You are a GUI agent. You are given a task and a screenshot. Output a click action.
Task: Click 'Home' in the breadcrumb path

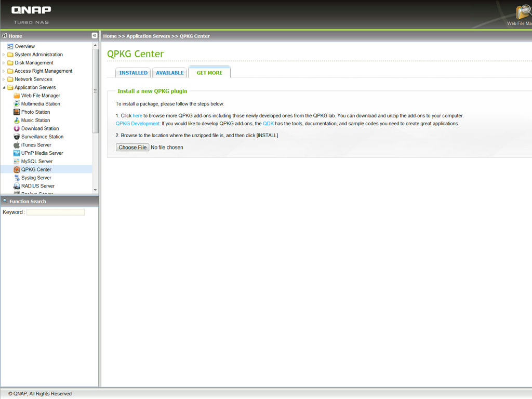point(110,36)
